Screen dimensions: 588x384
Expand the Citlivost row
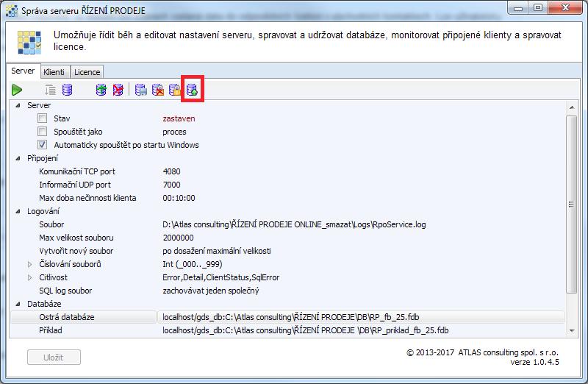(x=30, y=277)
